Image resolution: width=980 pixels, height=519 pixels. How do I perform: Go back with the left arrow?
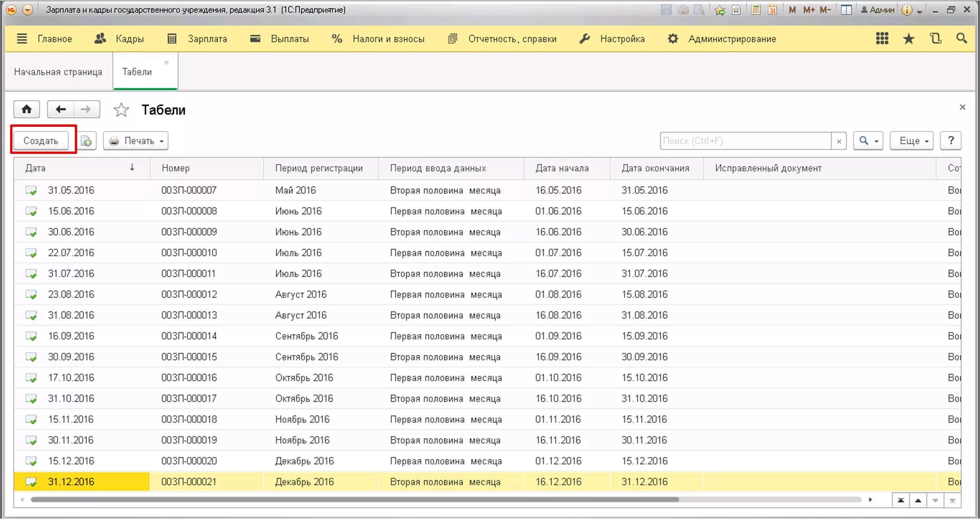point(61,109)
